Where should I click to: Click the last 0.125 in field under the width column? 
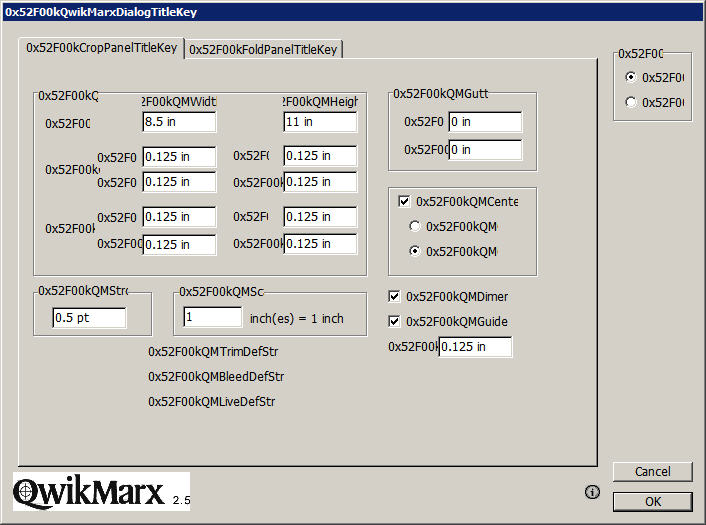pos(179,244)
